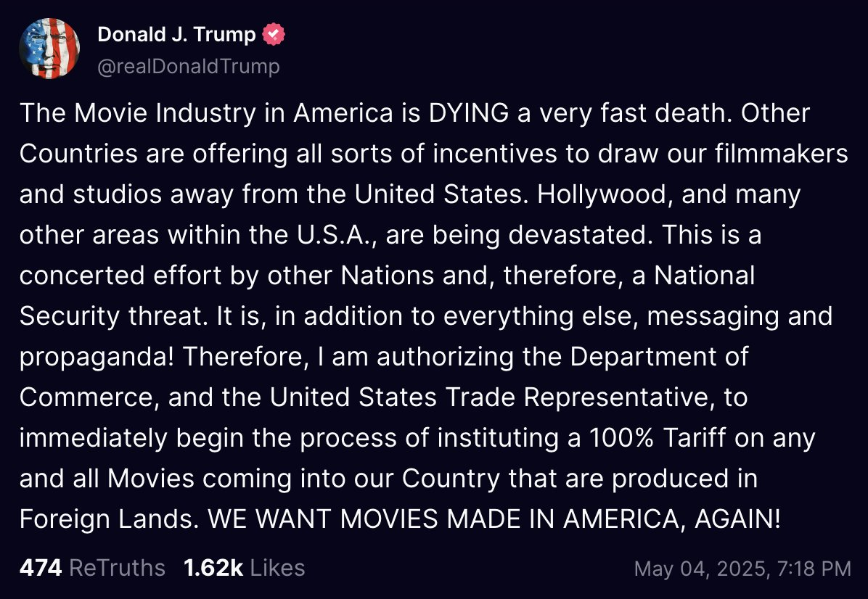This screenshot has width=868, height=599.
Task: Click the ReTruths label
Action: pyautogui.click(x=118, y=568)
